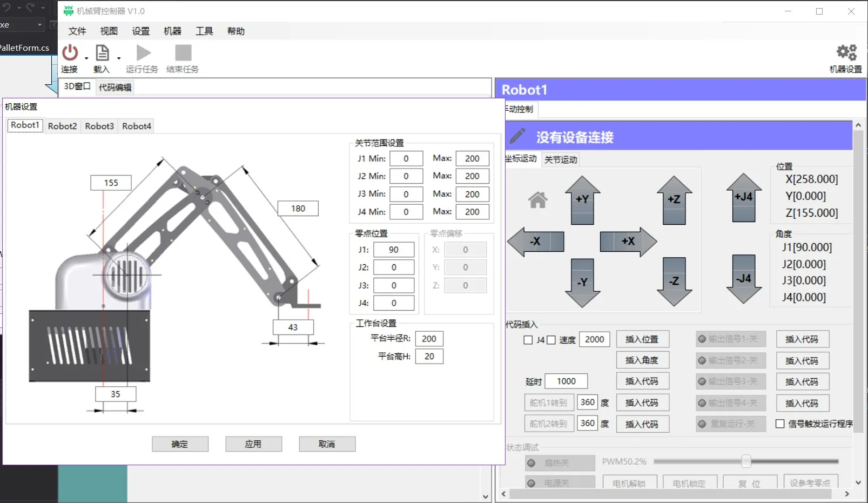The height and width of the screenshot is (503, 868).
Task: Click the -Z arrow
Action: click(x=674, y=281)
